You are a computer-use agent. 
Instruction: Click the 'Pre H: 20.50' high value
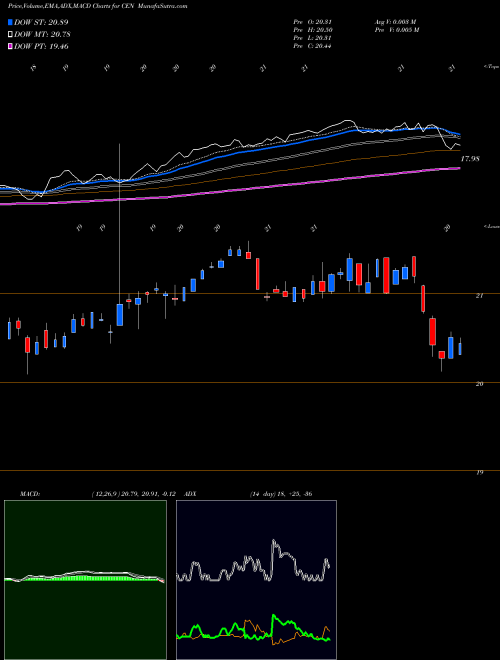point(312,30)
